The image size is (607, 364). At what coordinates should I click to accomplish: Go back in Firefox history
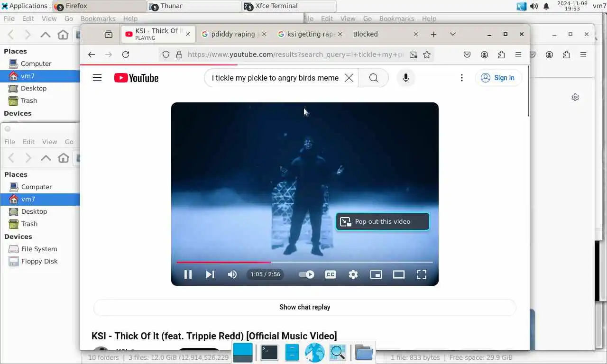pyautogui.click(x=92, y=55)
